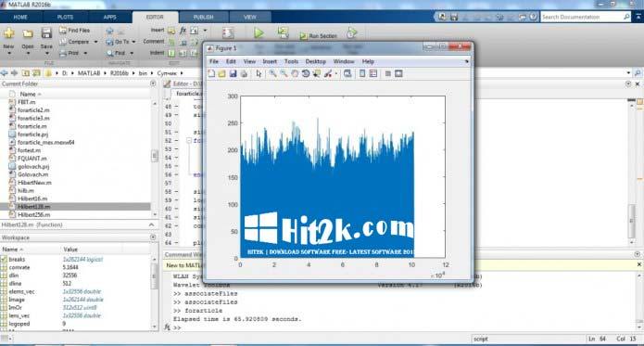
Task: Select the Brush data tool
Action: point(328,73)
